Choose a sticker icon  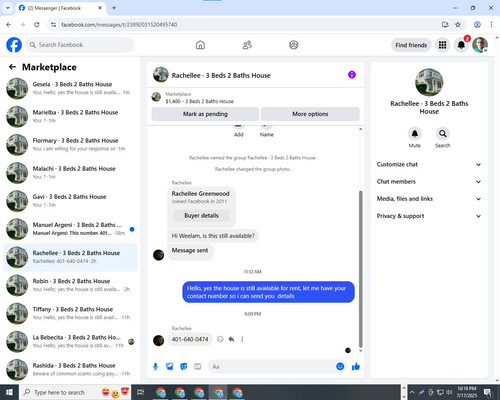[x=184, y=367]
